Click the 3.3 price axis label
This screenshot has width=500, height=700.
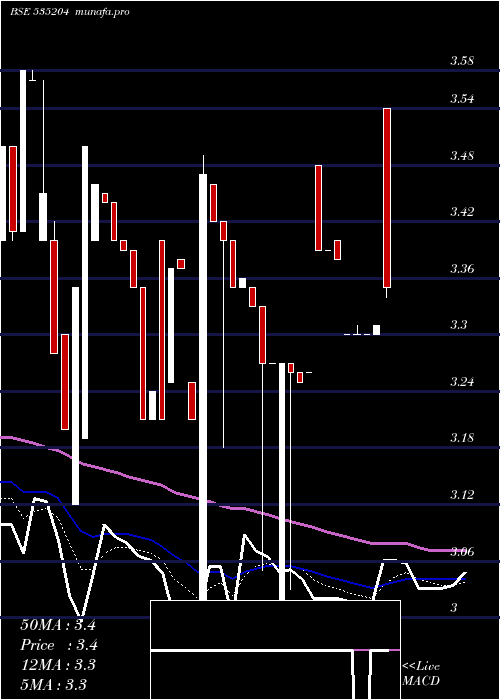point(458,325)
